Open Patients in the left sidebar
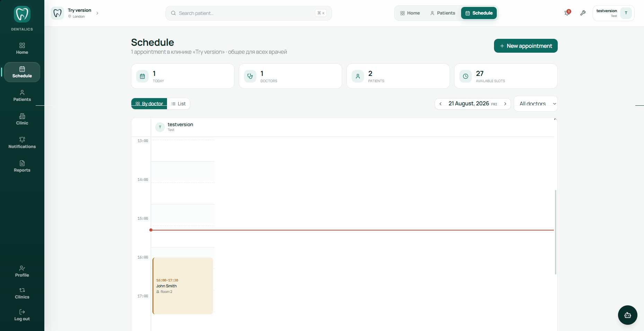Viewport: 644px width, 331px height. 22,96
